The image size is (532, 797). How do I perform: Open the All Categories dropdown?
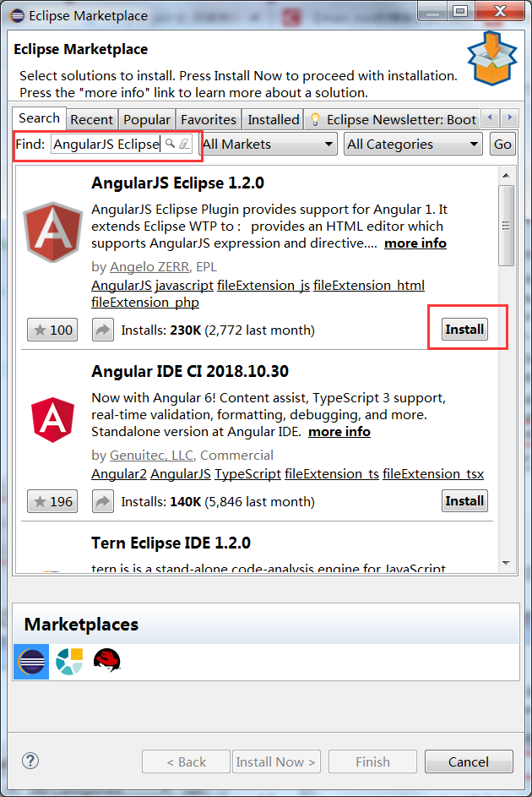click(413, 145)
